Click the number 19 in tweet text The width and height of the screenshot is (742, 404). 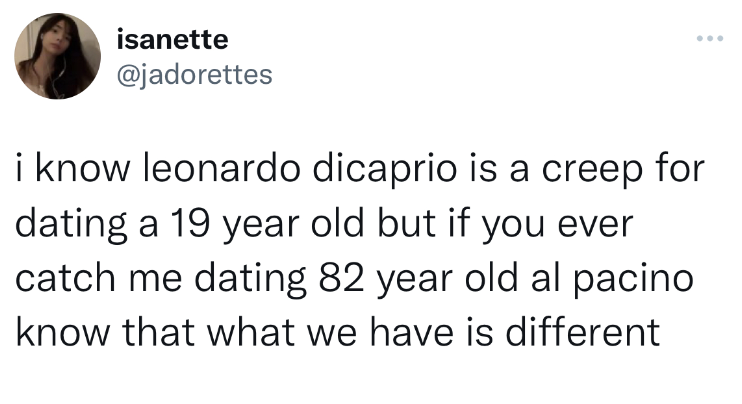190,224
